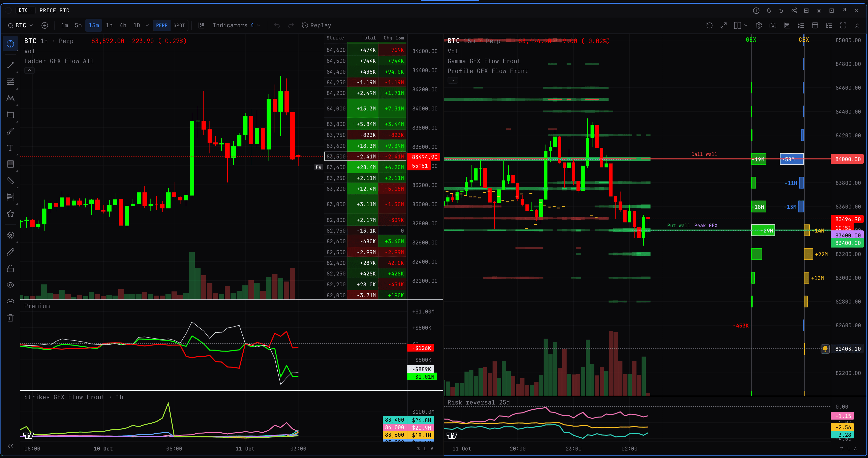Switch market type to SPOT
Image resolution: width=868 pixels, height=458 pixels.
click(x=179, y=25)
